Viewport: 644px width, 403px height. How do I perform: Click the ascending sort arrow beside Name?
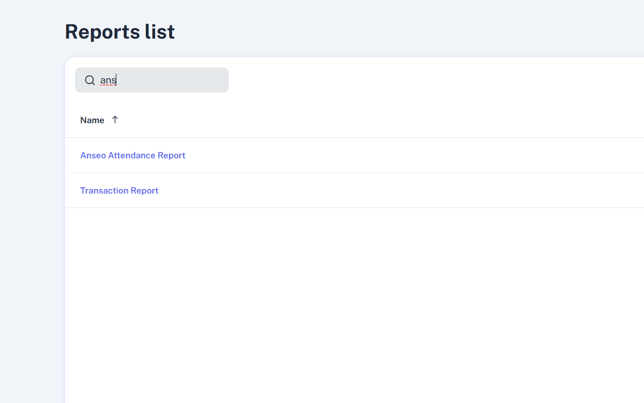point(115,120)
